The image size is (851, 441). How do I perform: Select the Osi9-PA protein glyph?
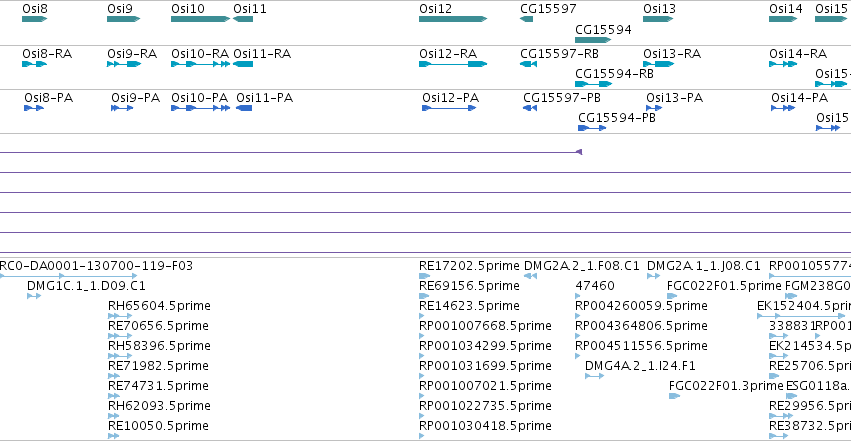pyautogui.click(x=122, y=108)
